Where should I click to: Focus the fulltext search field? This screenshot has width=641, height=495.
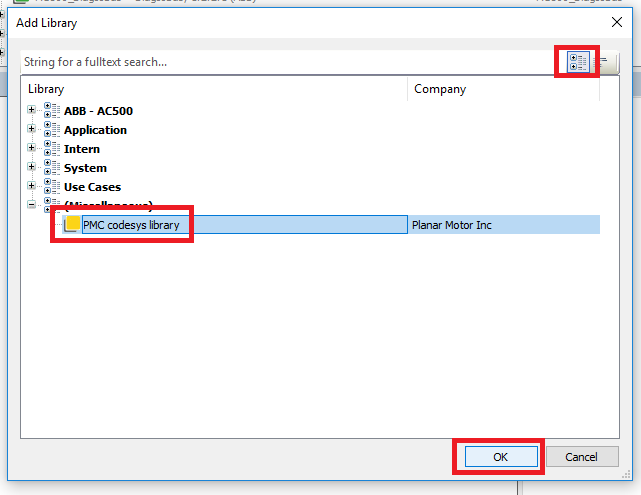click(x=280, y=62)
